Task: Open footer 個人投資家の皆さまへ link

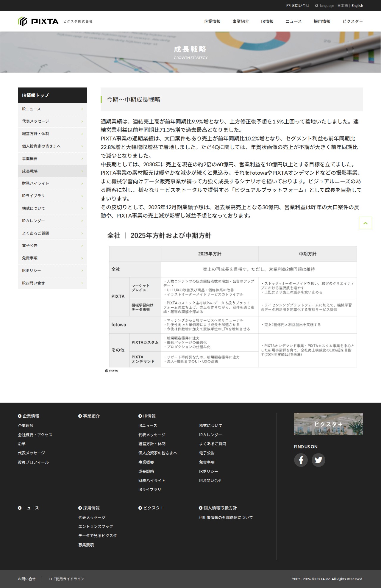Action: click(158, 453)
